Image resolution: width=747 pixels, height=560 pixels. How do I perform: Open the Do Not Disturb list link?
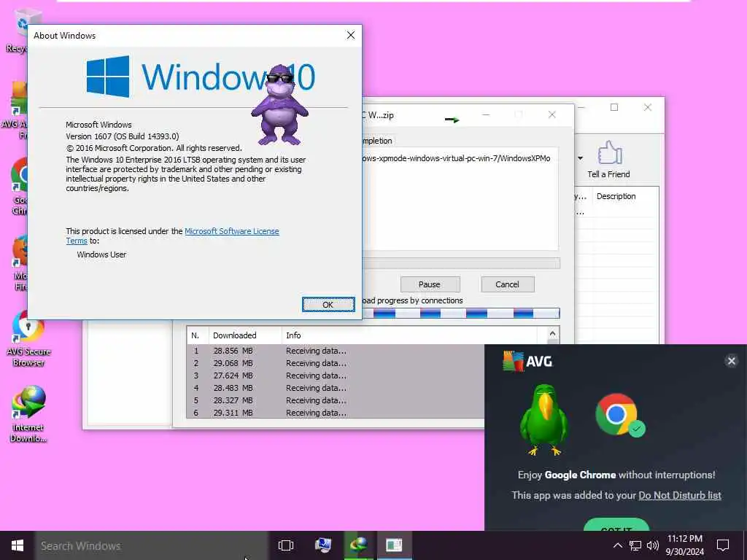point(680,495)
